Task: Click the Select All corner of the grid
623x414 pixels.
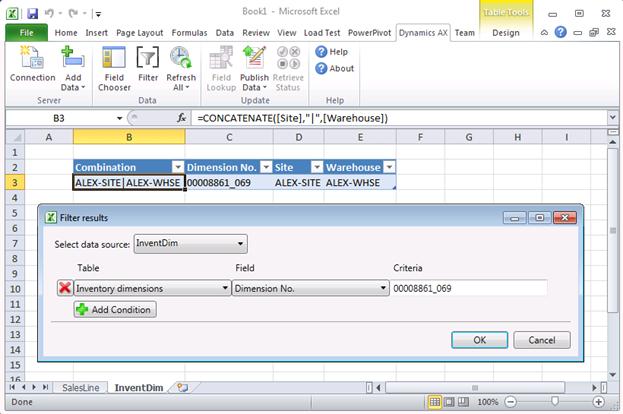Action: click(x=16, y=137)
